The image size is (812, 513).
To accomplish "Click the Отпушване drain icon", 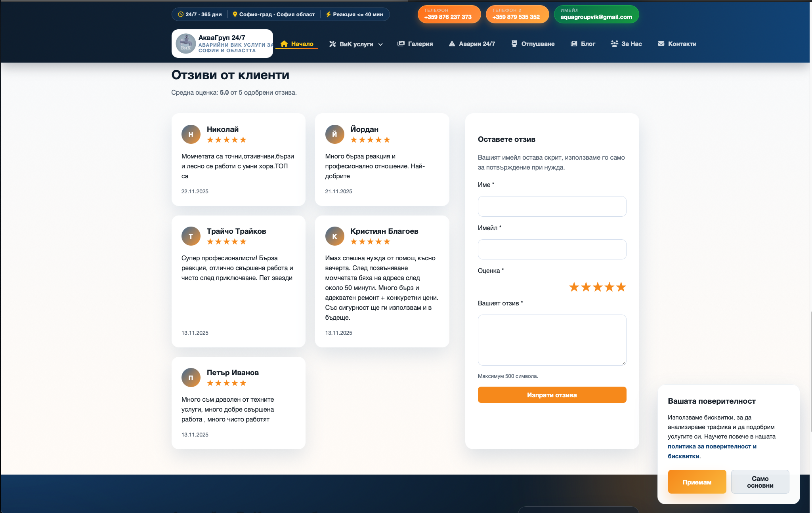I will point(514,44).
